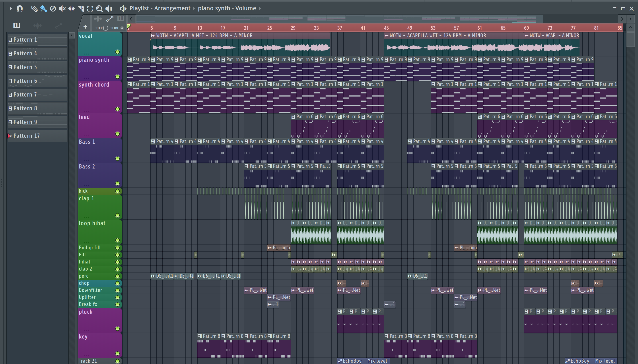Viewport: 638px width, 364px height.
Task: Select the first WOTW ACAPELLA vocal clip
Action: click(x=240, y=44)
